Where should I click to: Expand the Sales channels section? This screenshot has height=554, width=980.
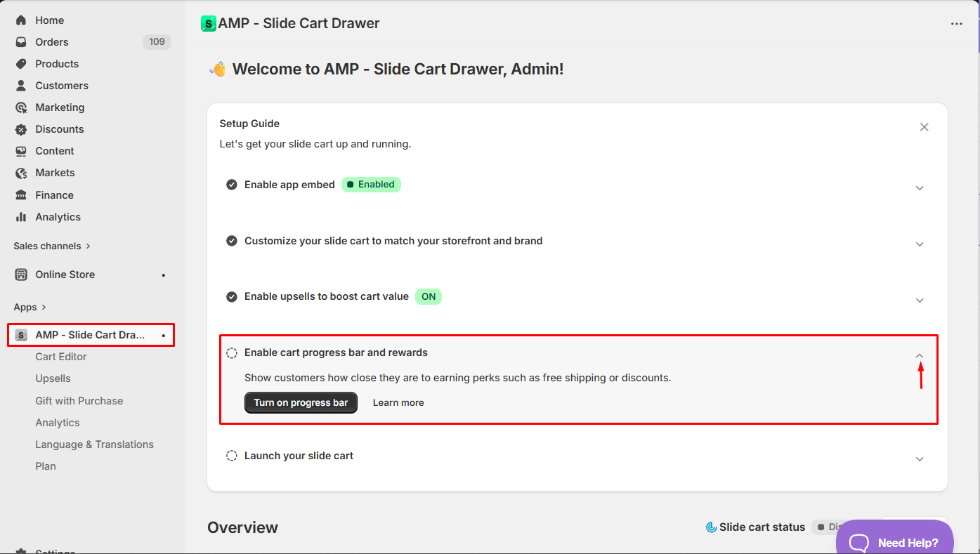(x=52, y=246)
